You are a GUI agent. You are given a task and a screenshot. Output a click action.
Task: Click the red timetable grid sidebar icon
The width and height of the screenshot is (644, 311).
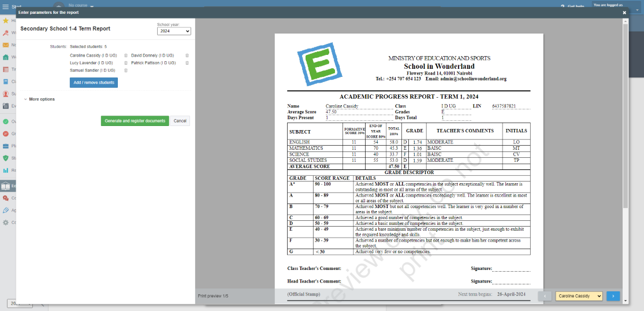tap(6, 69)
